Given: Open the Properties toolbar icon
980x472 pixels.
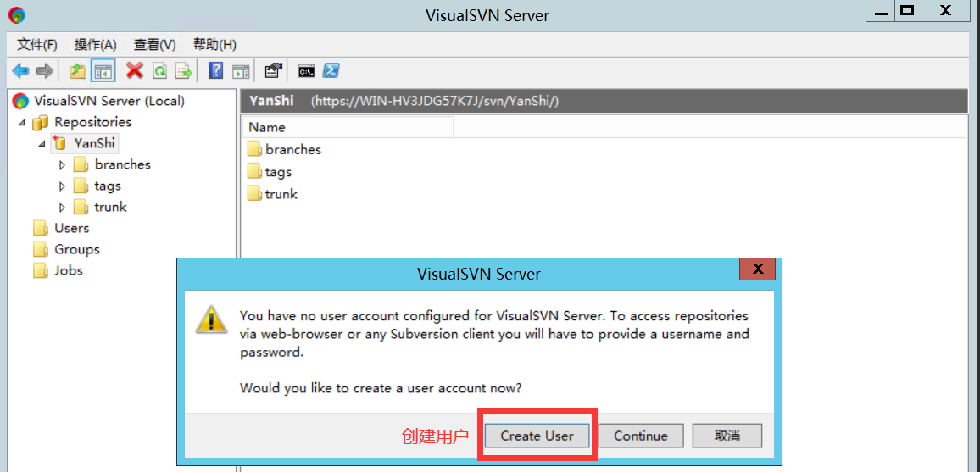Looking at the screenshot, I should pyautogui.click(x=273, y=70).
